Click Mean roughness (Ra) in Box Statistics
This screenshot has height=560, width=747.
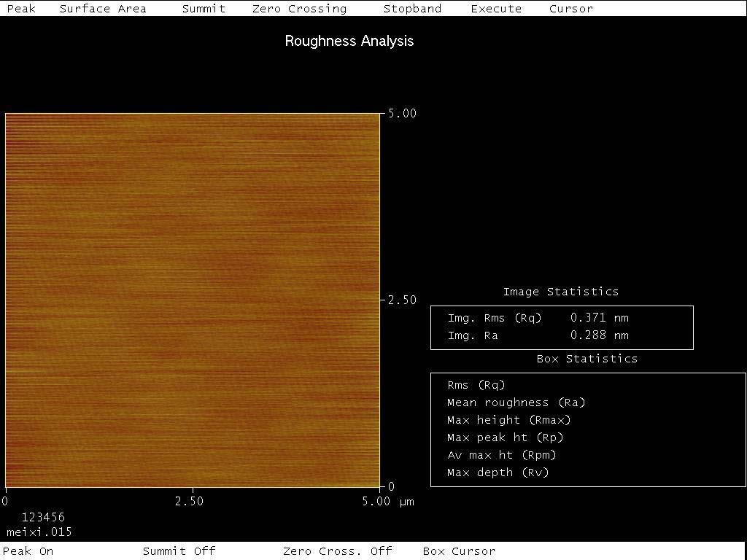pos(516,402)
